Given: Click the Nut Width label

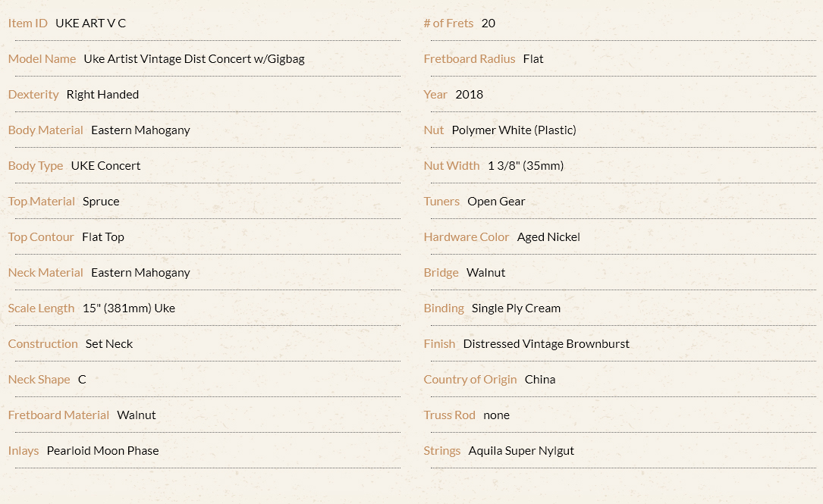Looking at the screenshot, I should [x=451, y=166].
